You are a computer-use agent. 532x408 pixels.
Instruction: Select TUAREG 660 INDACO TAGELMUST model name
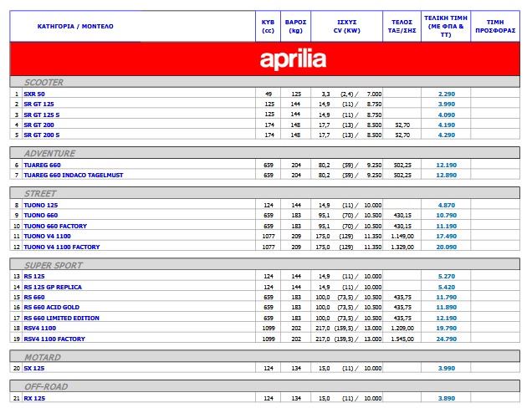pos(74,176)
